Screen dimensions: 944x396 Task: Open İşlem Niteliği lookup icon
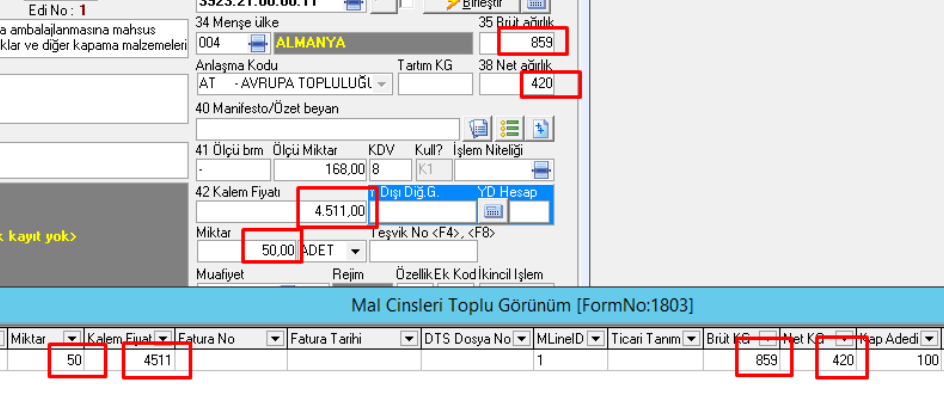[542, 170]
